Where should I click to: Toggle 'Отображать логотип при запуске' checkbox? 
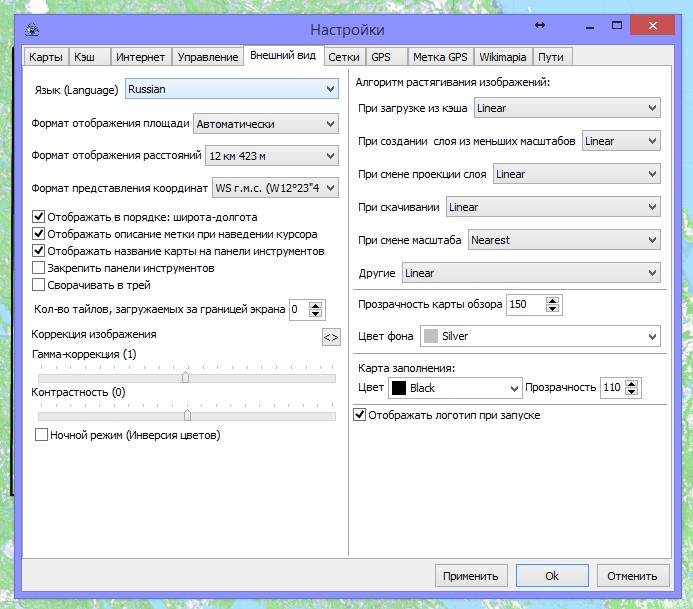tap(361, 414)
